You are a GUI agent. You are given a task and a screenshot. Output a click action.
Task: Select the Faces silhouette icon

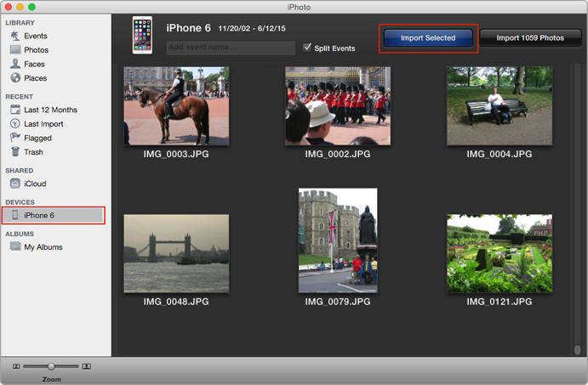click(x=15, y=64)
